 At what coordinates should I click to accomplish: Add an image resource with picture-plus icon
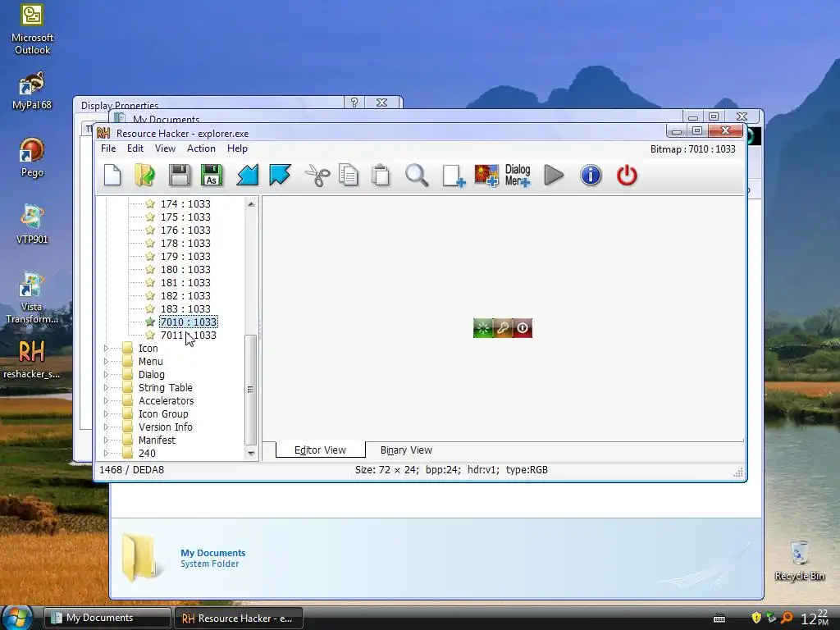[486, 176]
